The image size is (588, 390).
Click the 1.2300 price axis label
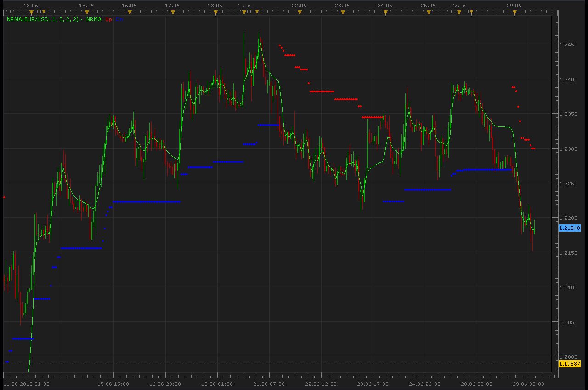[x=569, y=149]
